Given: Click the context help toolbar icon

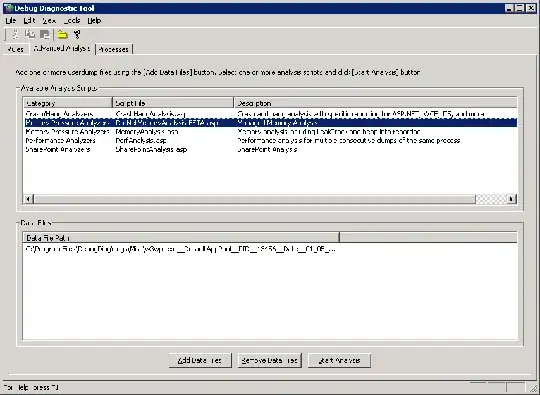Looking at the screenshot, I should click(x=77, y=34).
